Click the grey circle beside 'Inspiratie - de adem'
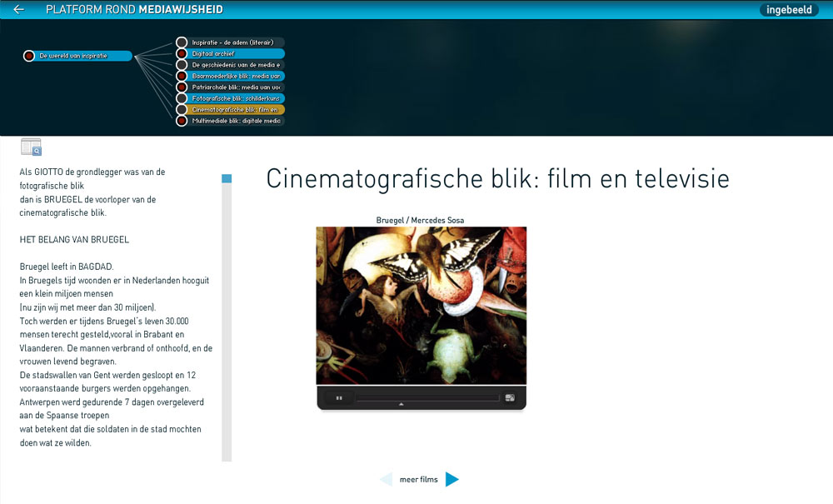This screenshot has width=833, height=504. point(182,42)
